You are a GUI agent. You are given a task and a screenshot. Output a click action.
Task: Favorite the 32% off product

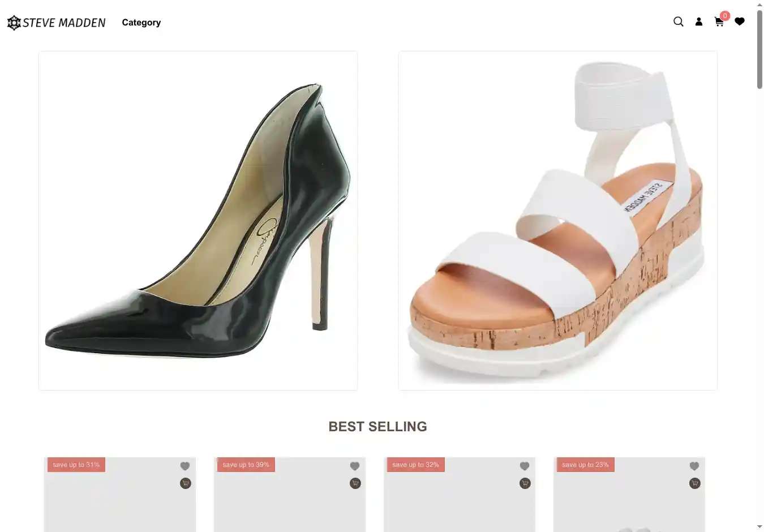tap(525, 466)
